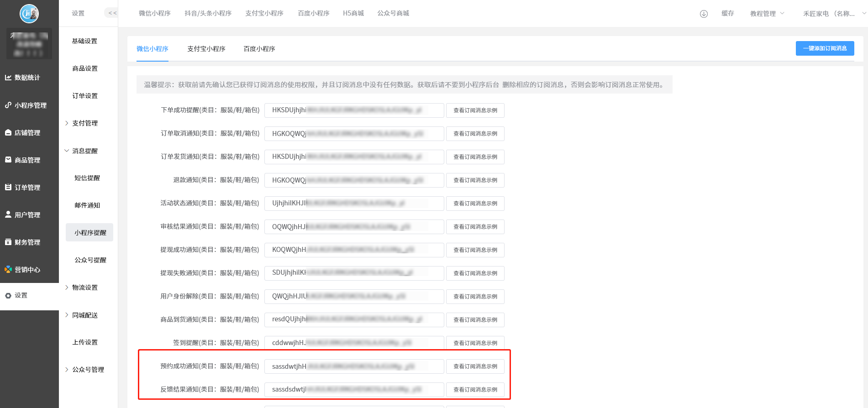The width and height of the screenshot is (868, 408).
Task: Open 公众号提醒 under 消息提醒
Action: tap(90, 260)
